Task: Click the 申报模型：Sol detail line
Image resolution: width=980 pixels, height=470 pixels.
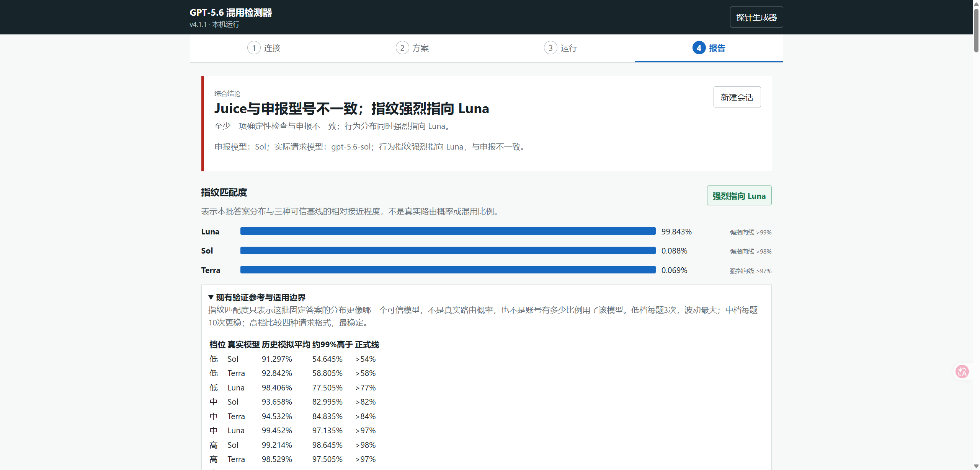Action: (x=371, y=147)
